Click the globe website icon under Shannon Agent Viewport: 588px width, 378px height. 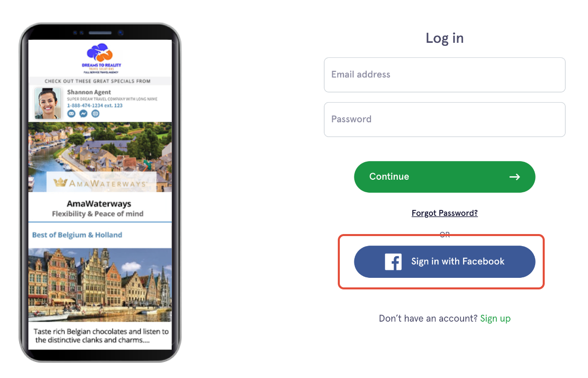point(95,114)
